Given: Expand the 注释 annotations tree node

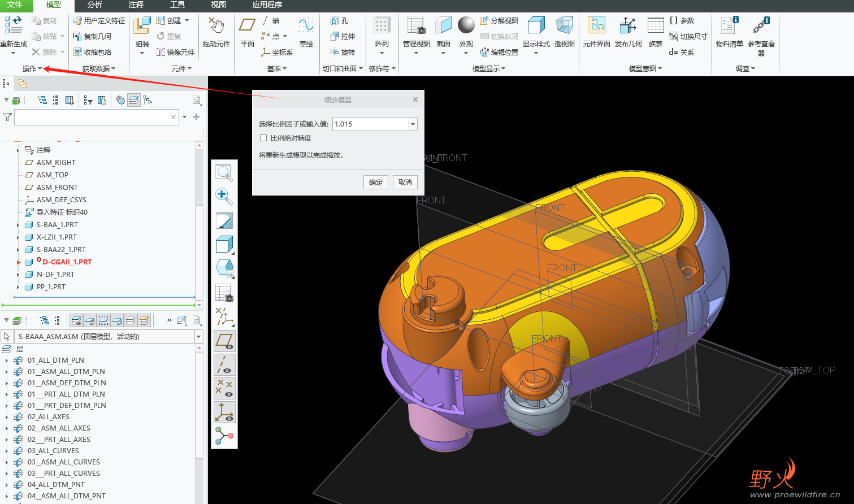Looking at the screenshot, I should point(18,150).
